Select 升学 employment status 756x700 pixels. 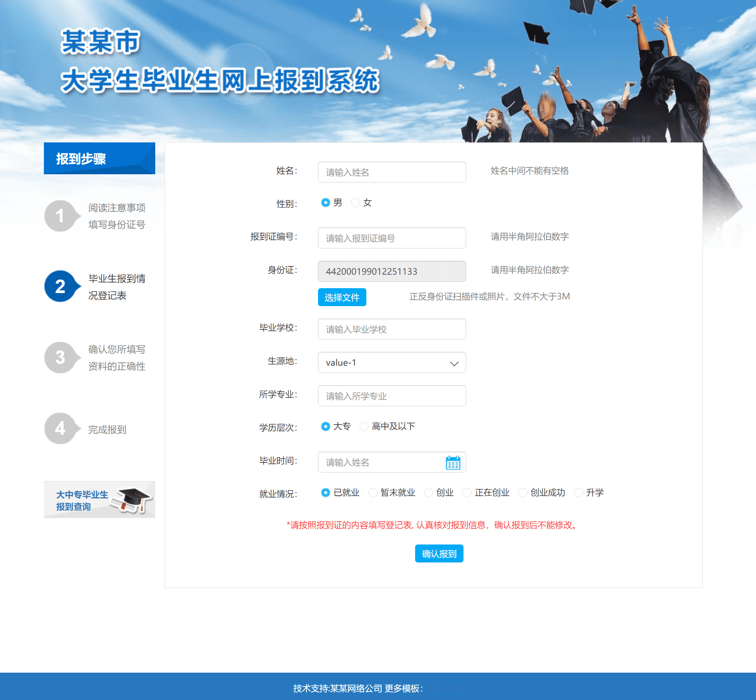pos(579,492)
